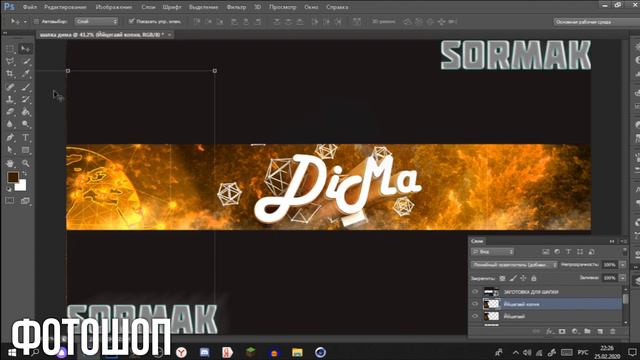
Task: Toggle lock transparent pixels
Action: pyautogui.click(x=502, y=278)
